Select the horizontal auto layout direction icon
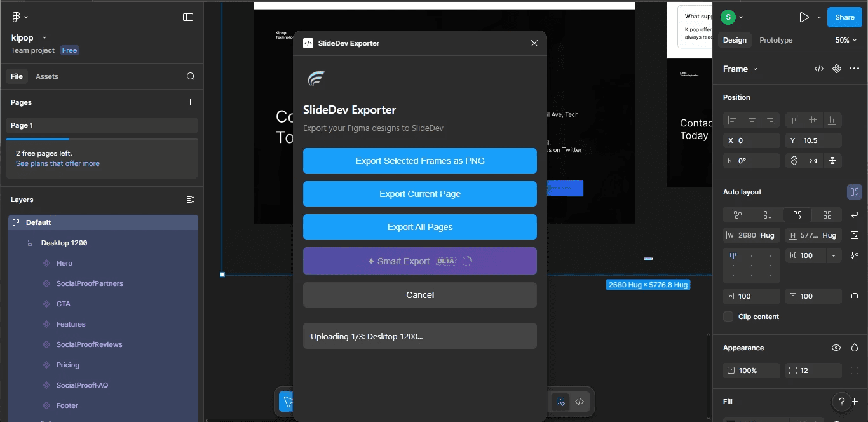Image resolution: width=868 pixels, height=422 pixels. click(797, 215)
